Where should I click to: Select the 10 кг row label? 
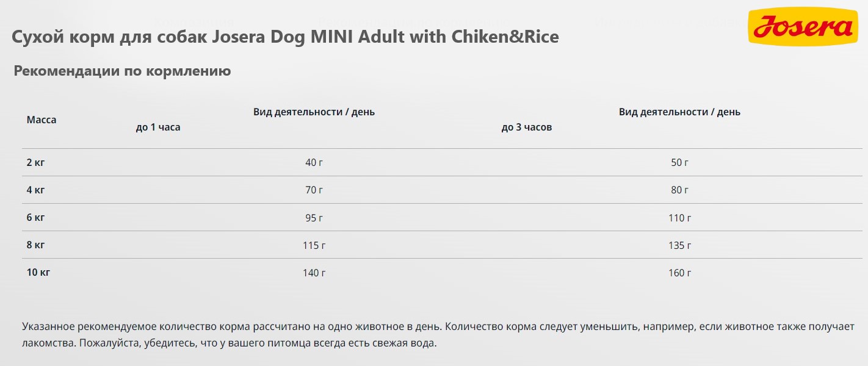(38, 272)
